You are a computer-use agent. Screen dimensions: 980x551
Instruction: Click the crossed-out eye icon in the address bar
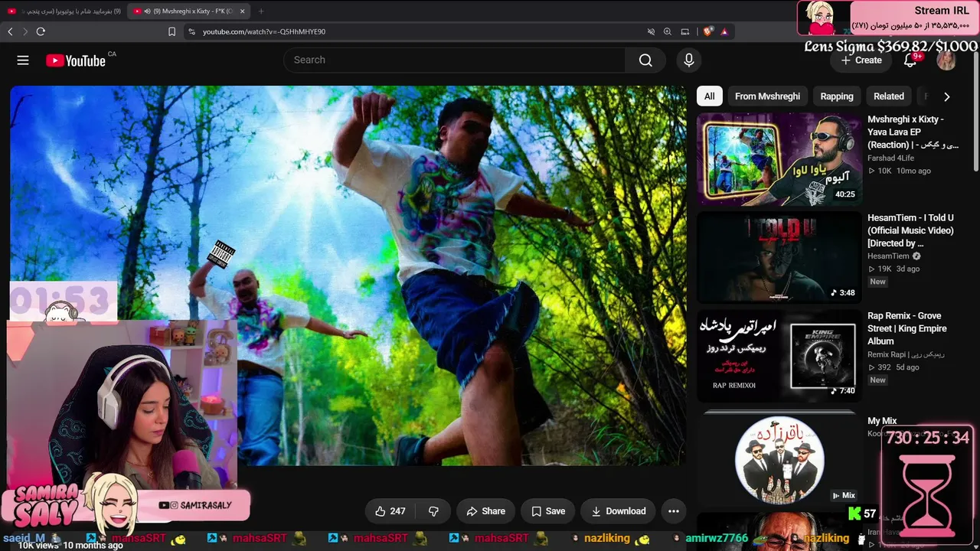[x=651, y=31]
